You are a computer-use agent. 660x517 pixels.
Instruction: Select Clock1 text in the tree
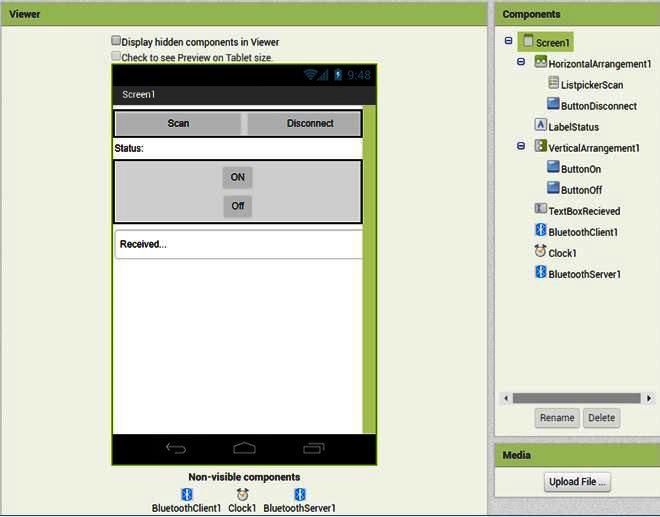click(x=562, y=253)
